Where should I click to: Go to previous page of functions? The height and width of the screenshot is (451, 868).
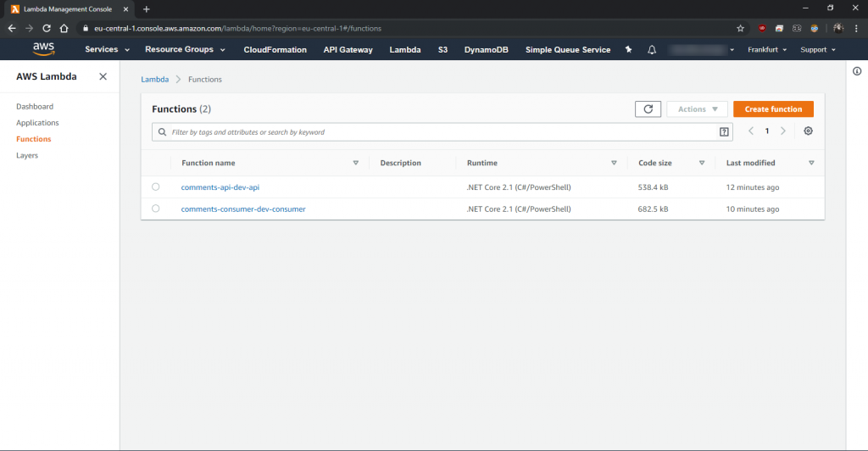(x=751, y=131)
